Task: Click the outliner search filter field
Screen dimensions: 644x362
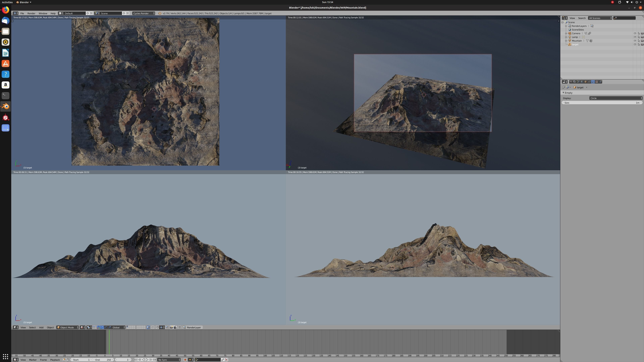Action: [x=625, y=18]
